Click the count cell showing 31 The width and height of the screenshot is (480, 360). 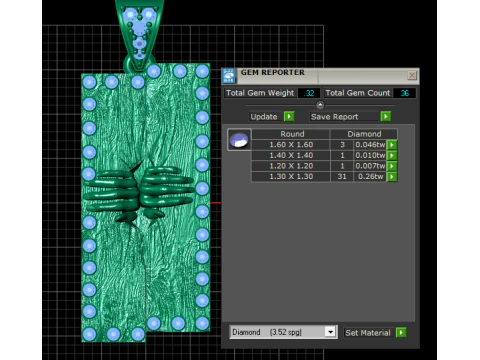[x=342, y=177]
